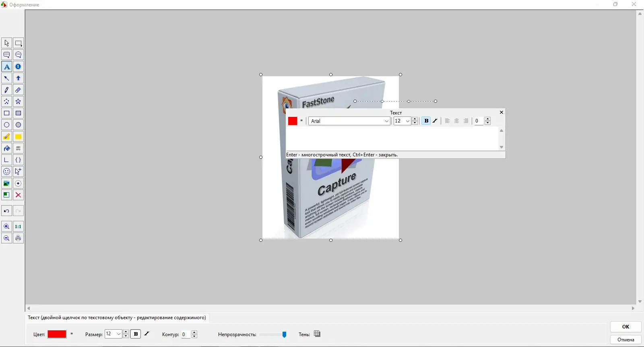Print the image with printer icon

(18, 238)
